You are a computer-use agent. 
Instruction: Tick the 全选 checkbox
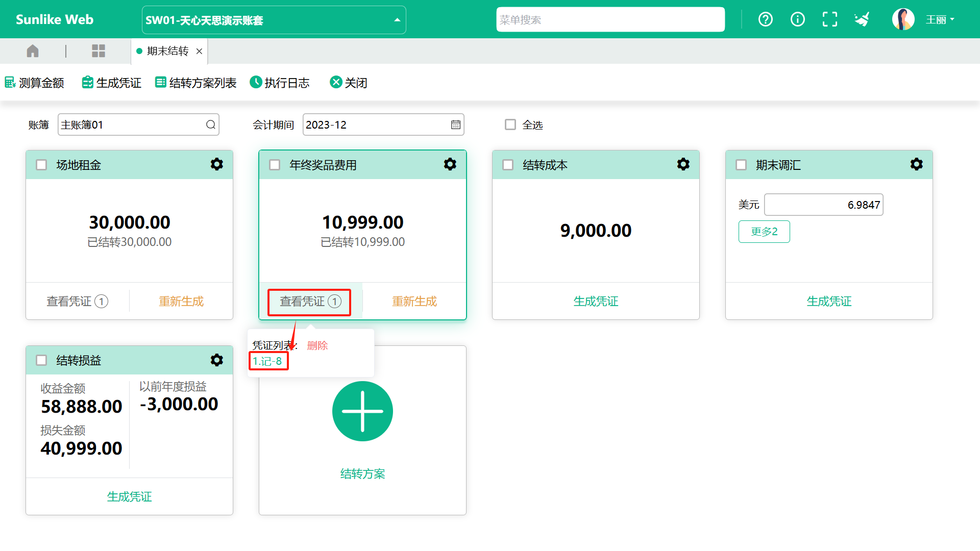[510, 125]
